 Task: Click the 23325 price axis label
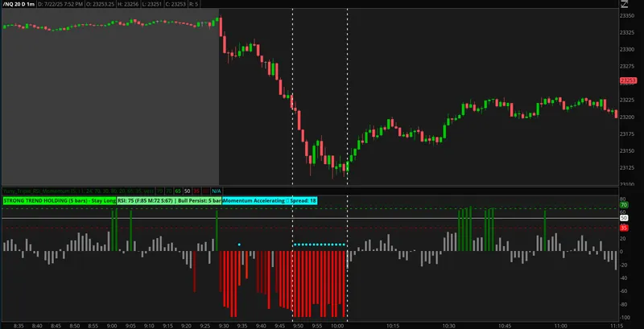(x=628, y=32)
